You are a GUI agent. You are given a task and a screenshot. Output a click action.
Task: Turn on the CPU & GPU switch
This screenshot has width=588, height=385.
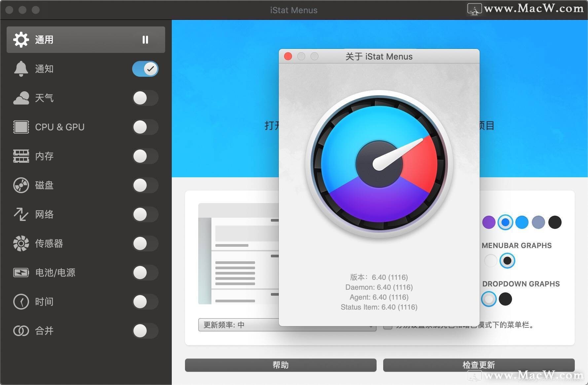(x=145, y=127)
